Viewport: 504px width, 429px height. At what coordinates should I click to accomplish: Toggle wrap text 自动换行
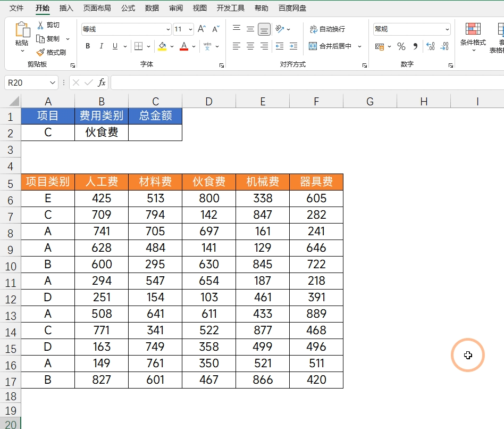(327, 29)
